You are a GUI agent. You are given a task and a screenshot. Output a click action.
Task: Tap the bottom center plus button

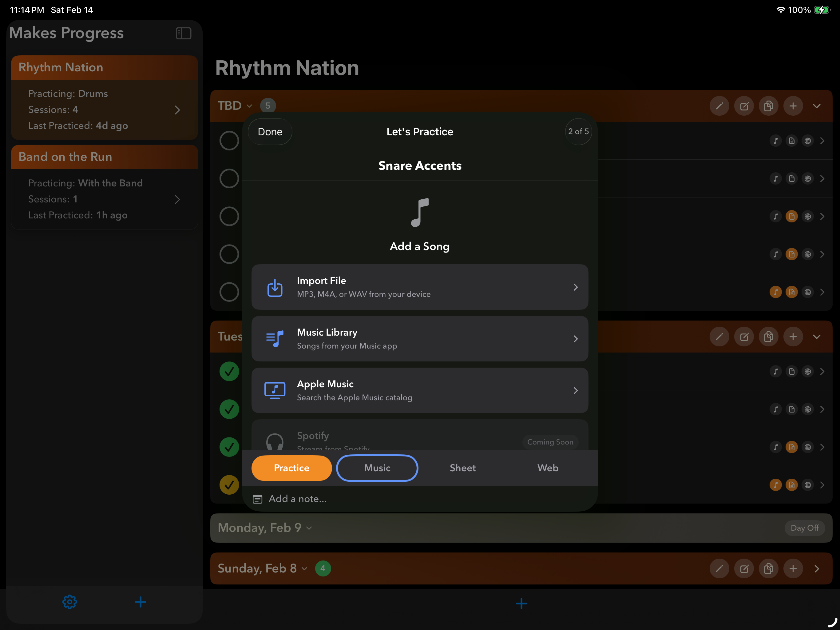click(521, 604)
